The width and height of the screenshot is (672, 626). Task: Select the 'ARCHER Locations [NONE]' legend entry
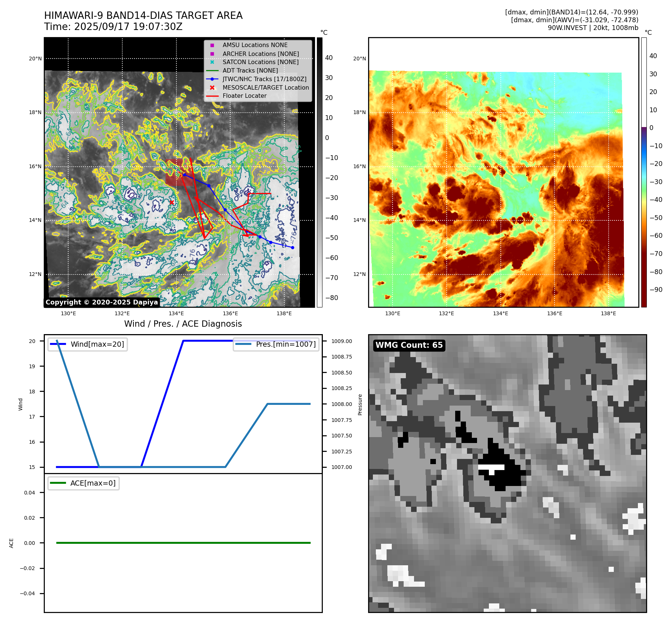tap(261, 54)
